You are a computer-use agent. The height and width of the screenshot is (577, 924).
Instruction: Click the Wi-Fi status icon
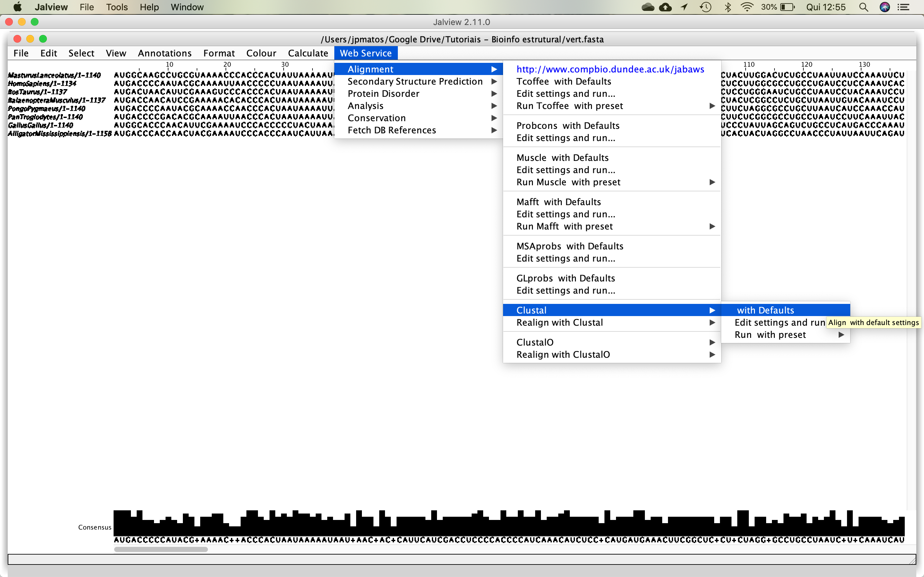(x=747, y=7)
